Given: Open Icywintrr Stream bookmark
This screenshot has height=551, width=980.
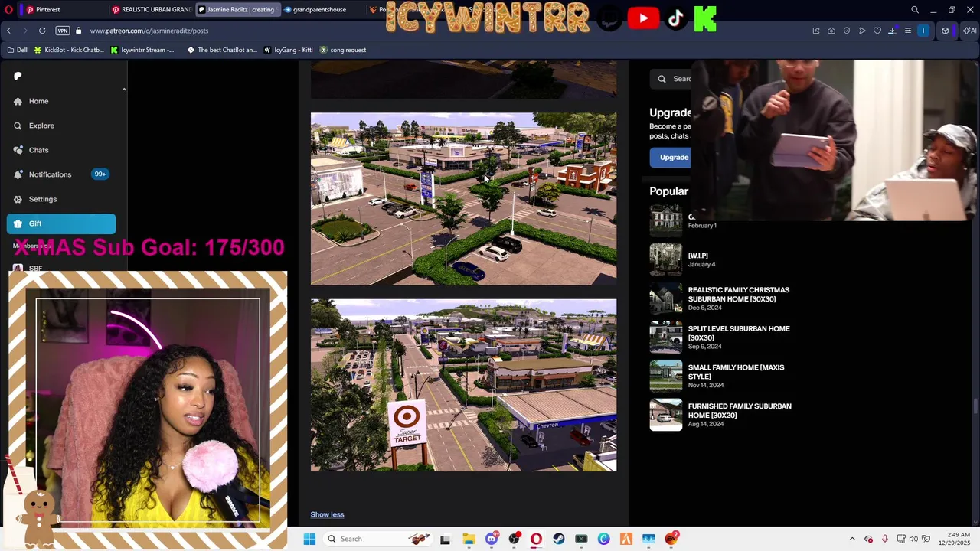Looking at the screenshot, I should (x=142, y=50).
